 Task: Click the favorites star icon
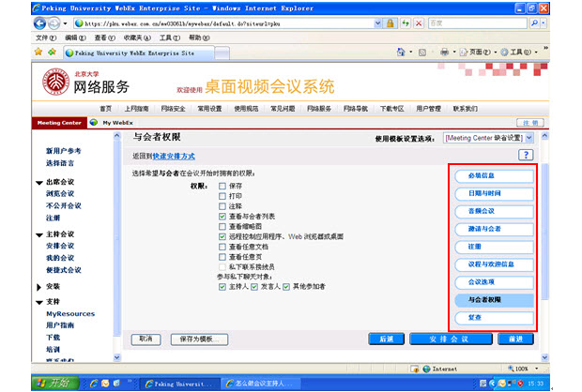point(38,53)
